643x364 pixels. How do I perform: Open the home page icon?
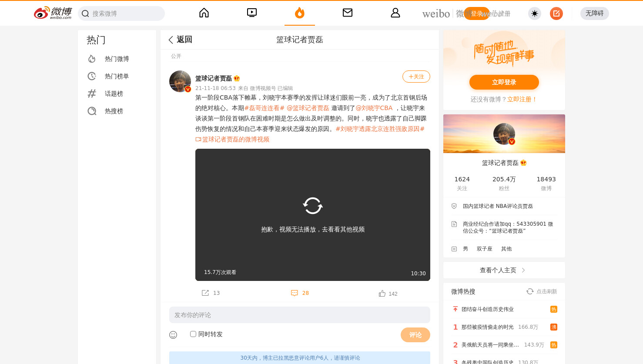204,13
